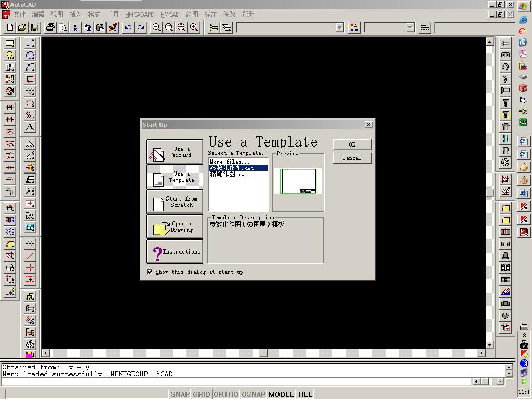Click Cancel in Start Up dialog
This screenshot has height=399, width=532.
[352, 158]
